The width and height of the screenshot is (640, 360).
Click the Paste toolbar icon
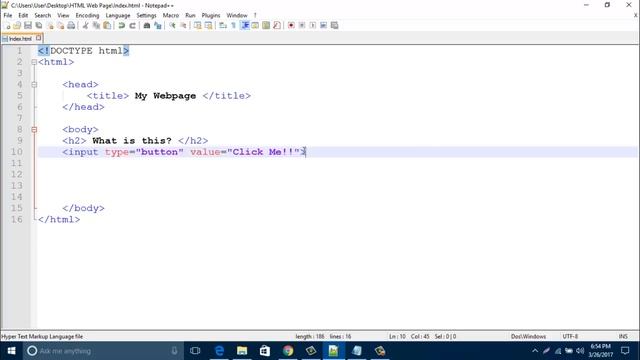tap(107, 25)
